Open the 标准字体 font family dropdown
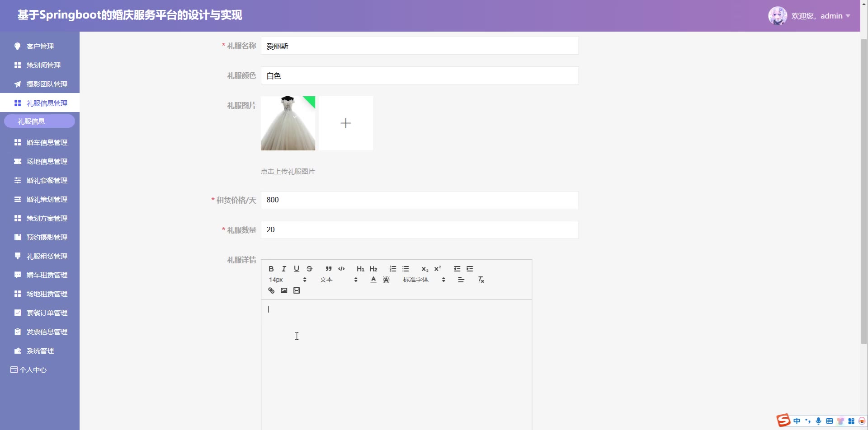Screen dimensions: 868x430 (x=424, y=280)
